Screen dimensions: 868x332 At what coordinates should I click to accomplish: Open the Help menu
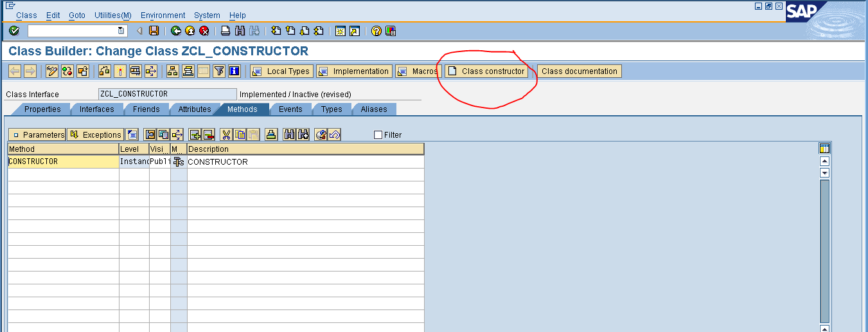point(237,15)
